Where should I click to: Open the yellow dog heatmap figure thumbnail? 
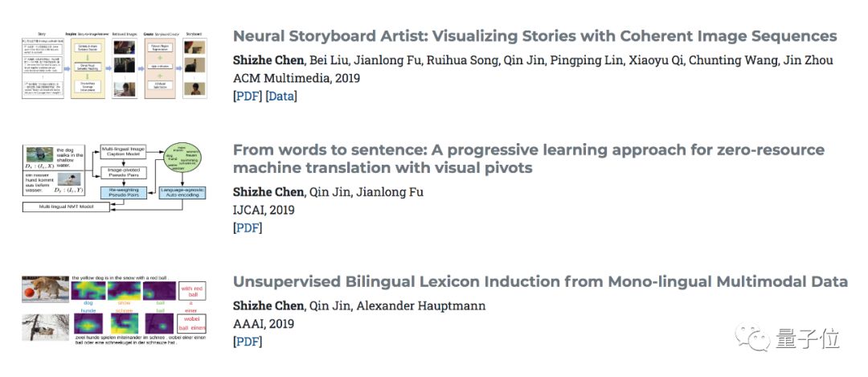114,312
